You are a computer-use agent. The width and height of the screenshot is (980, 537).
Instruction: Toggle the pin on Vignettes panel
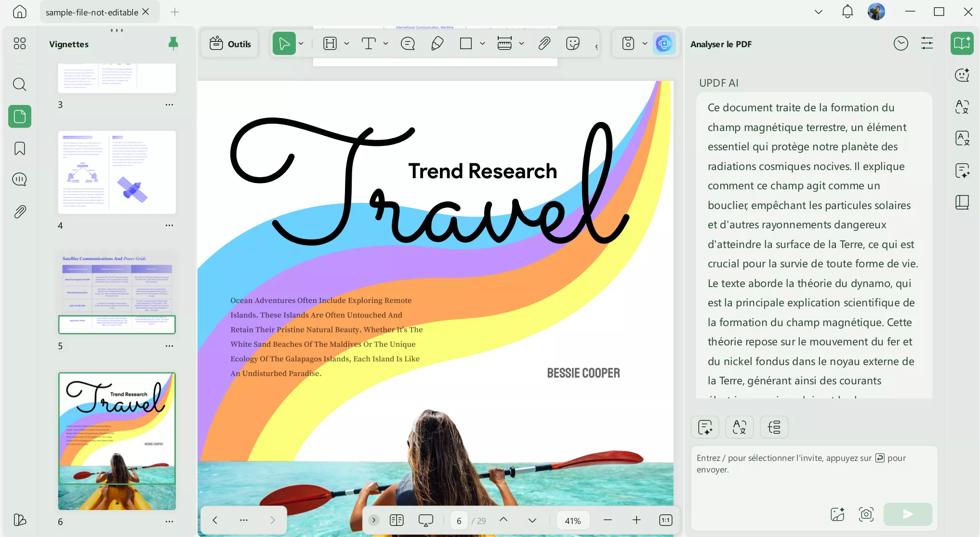tap(173, 44)
